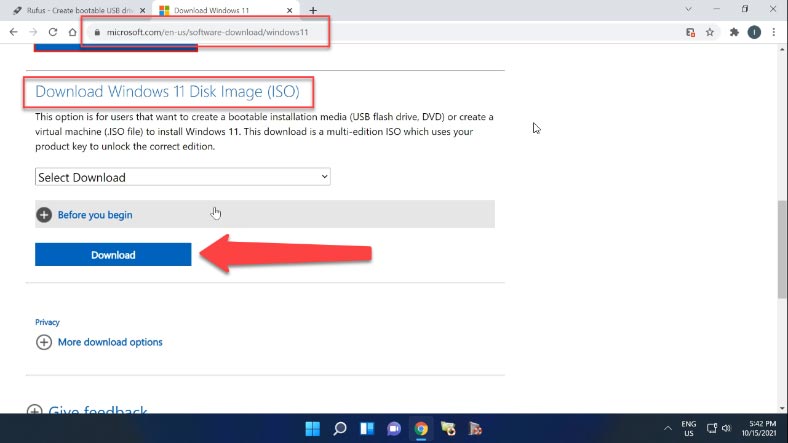Switch to the Rufus bootable USB tab

[x=78, y=10]
